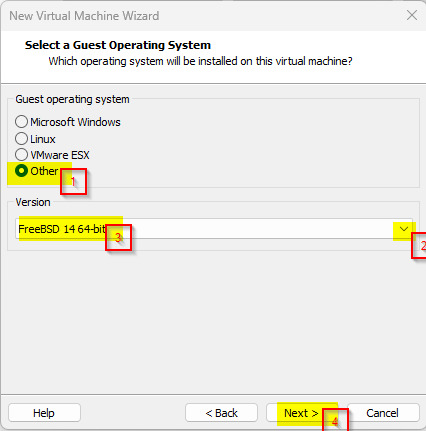The width and height of the screenshot is (426, 431).
Task: Click the Microsoft Windows label text
Action: pos(75,122)
